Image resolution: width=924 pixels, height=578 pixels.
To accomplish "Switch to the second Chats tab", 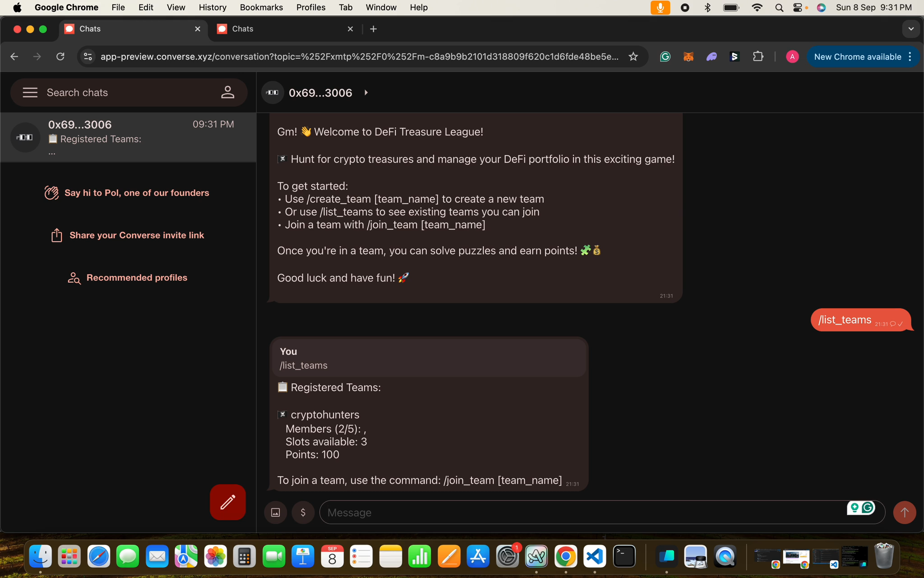I will click(285, 29).
